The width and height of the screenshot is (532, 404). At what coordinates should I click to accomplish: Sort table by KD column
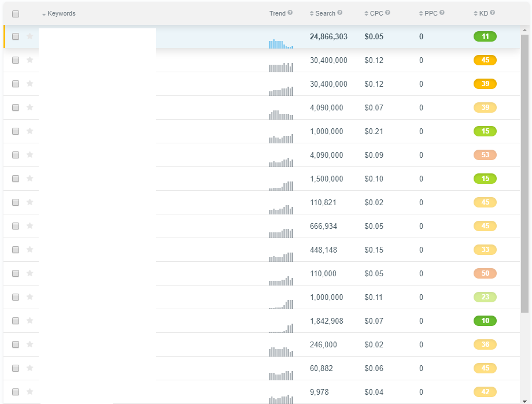tap(481, 13)
